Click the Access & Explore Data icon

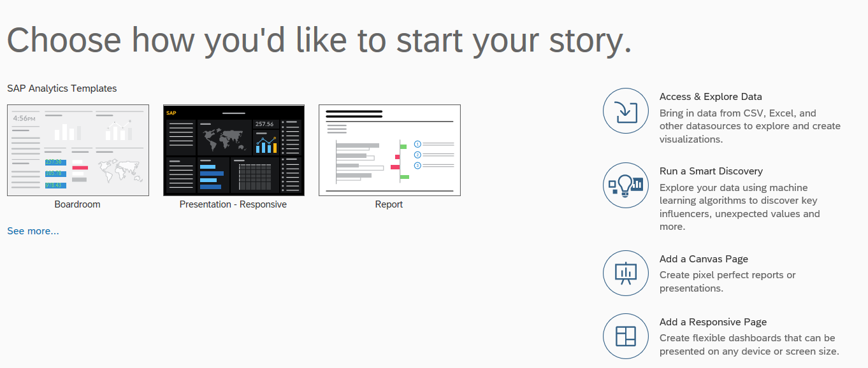(x=625, y=111)
